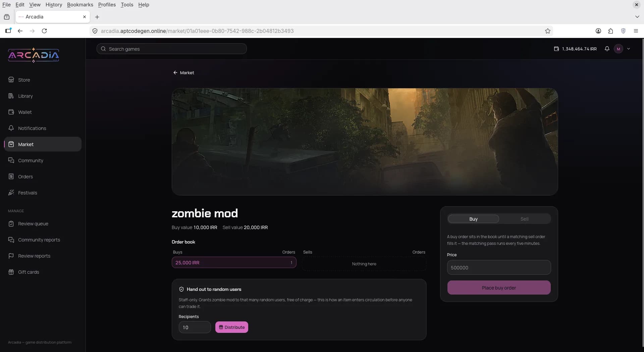Image resolution: width=644 pixels, height=352 pixels.
Task: Open the File menu
Action: 6,5
